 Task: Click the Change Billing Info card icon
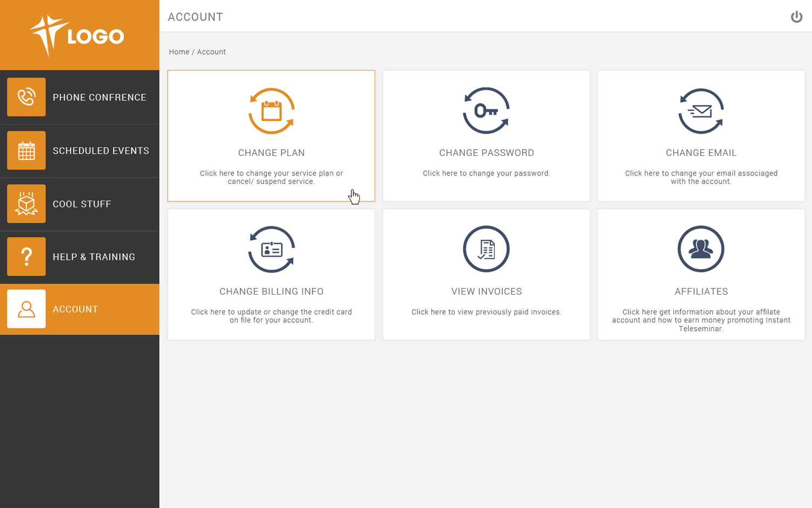(271, 249)
